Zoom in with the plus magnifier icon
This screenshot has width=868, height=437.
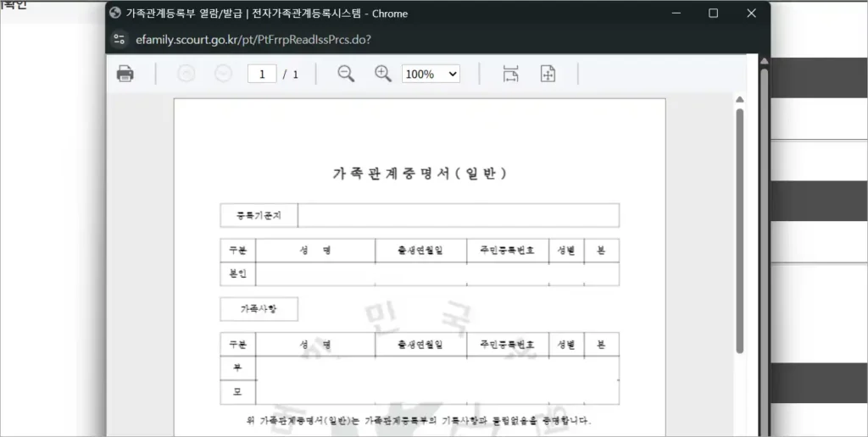[383, 74]
